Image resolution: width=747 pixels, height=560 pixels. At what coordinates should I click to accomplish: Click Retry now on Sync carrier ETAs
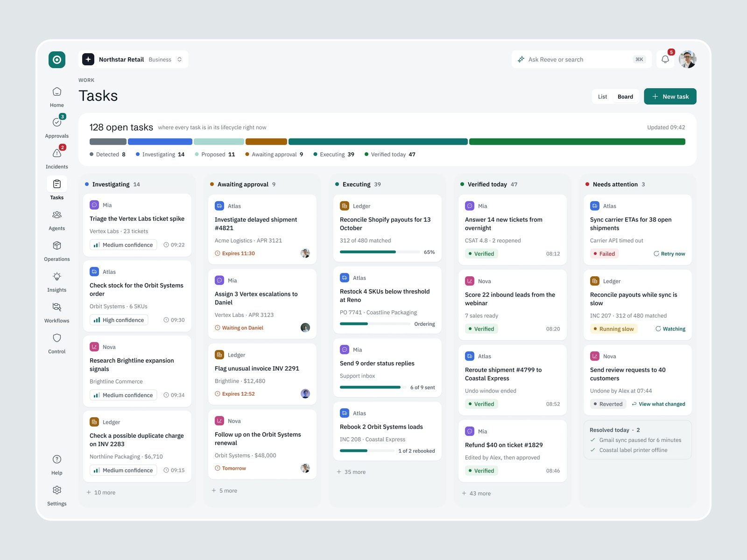click(669, 254)
